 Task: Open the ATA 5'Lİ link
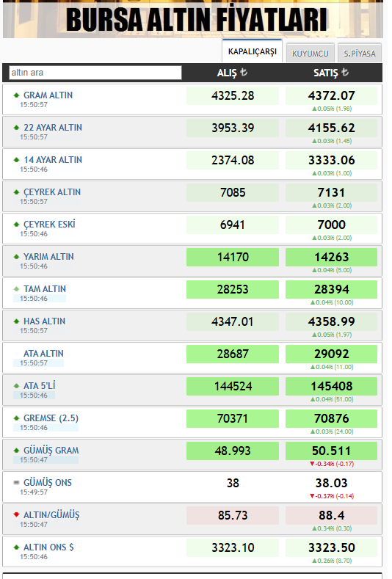[x=40, y=386]
